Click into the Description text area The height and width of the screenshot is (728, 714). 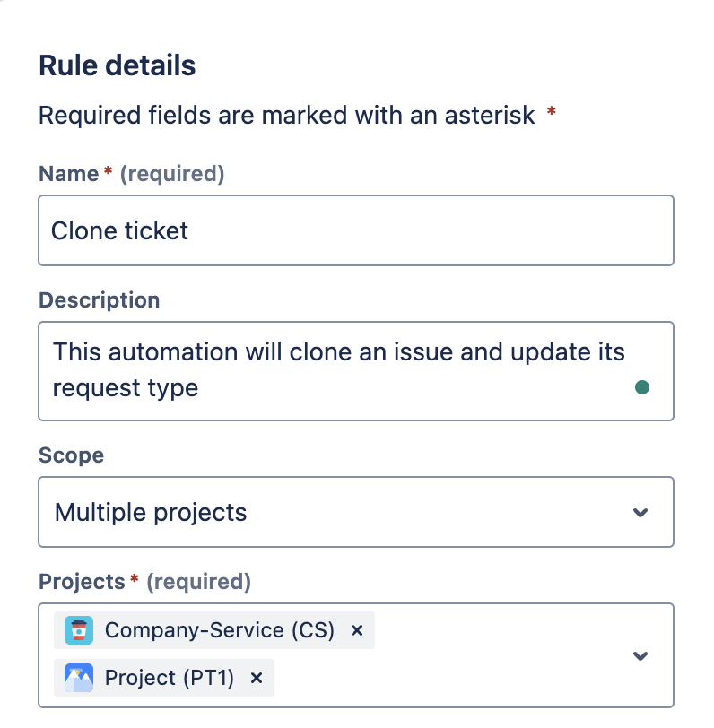(x=341, y=369)
